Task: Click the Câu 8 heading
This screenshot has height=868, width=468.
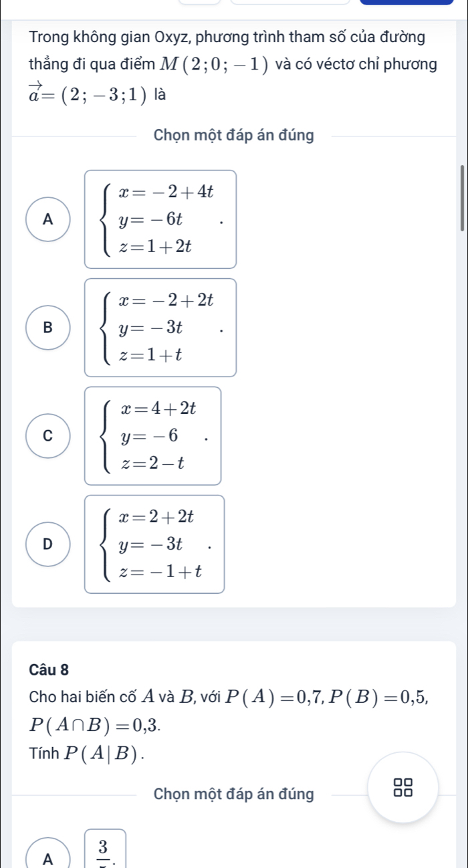Action: coord(49,668)
